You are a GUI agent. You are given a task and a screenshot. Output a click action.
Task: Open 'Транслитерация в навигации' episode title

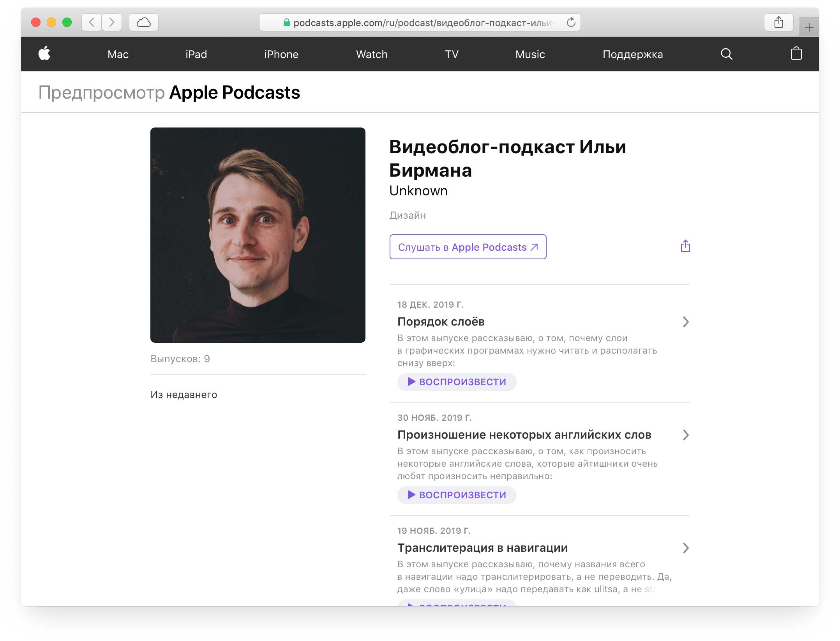482,548
